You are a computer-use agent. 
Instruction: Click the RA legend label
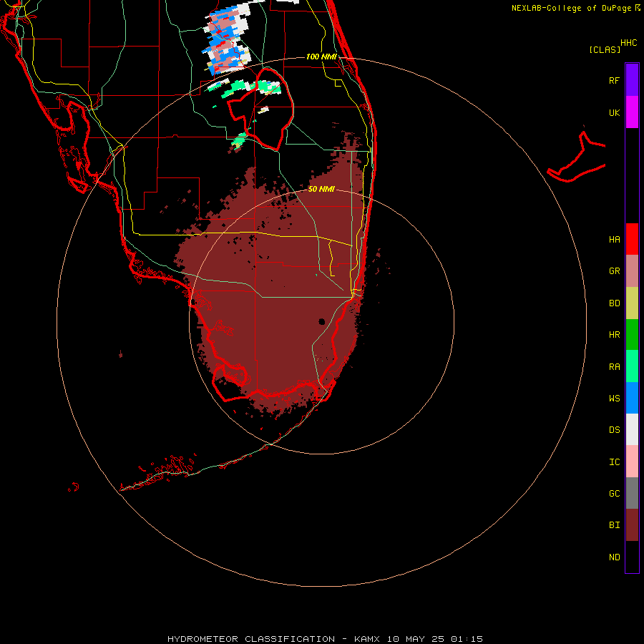click(614, 366)
